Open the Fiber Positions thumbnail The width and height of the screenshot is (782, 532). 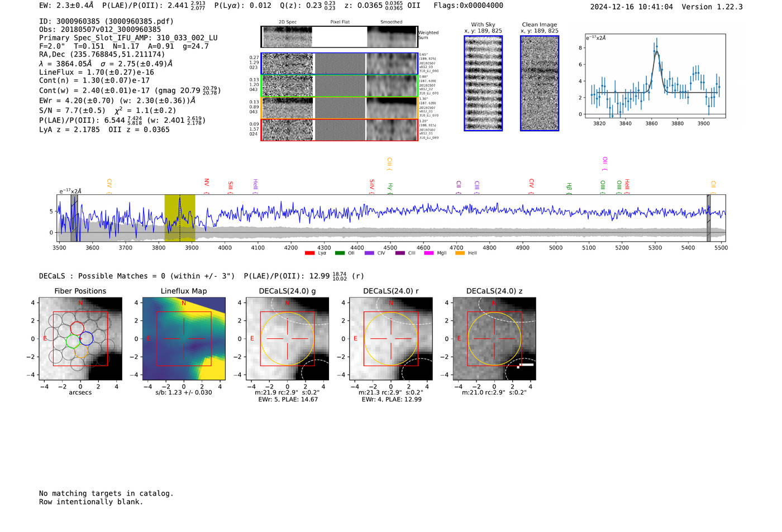pyautogui.click(x=80, y=339)
